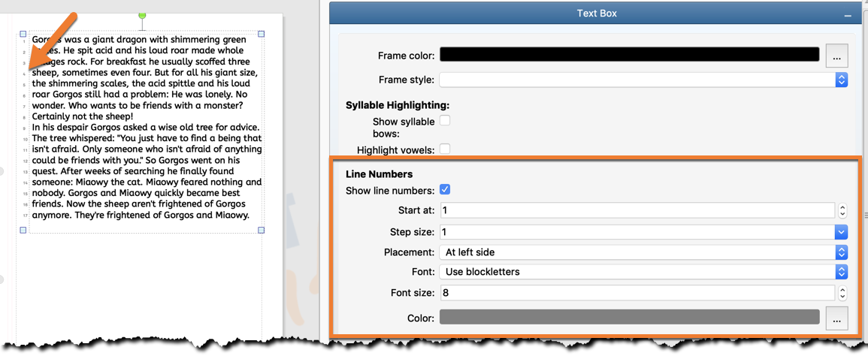868x356 pixels.
Task: Click the Start at input field
Action: coord(637,211)
